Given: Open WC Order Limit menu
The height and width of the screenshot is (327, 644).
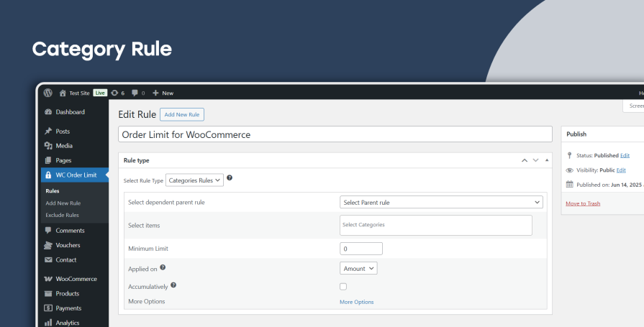Looking at the screenshot, I should point(76,175).
